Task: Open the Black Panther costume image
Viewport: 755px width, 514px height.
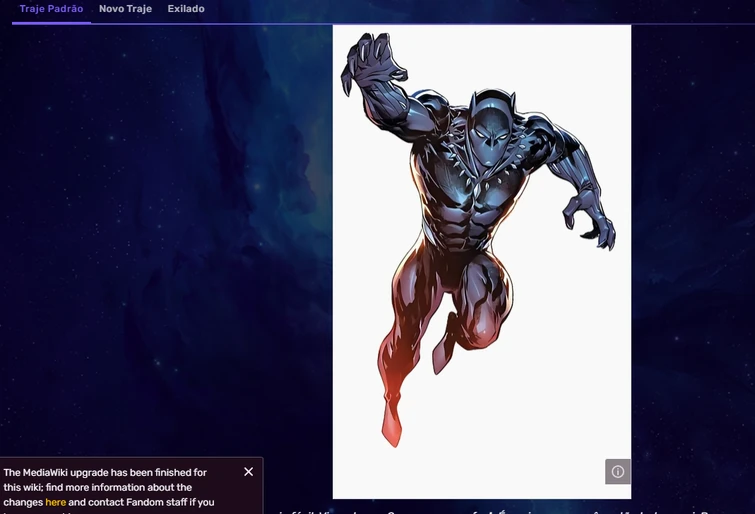Action: 482,262
